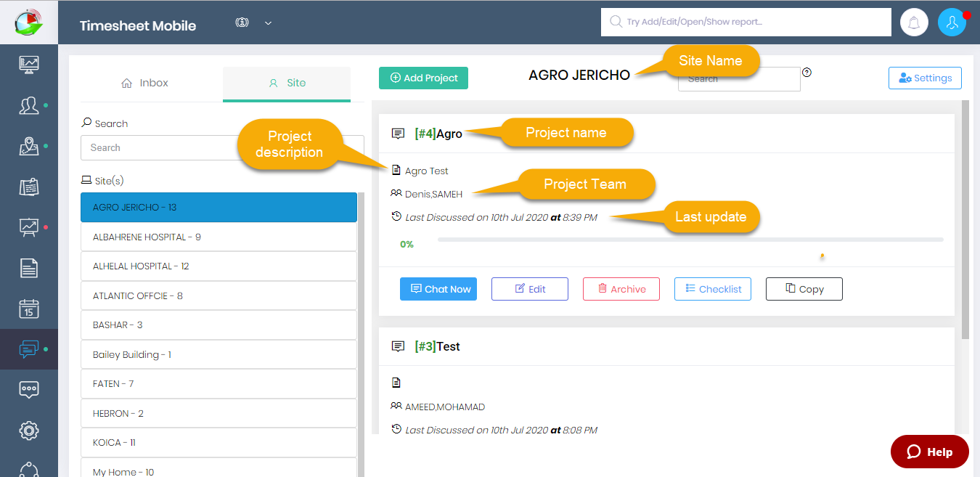Click the Add Project button
The width and height of the screenshot is (980, 477).
click(423, 78)
